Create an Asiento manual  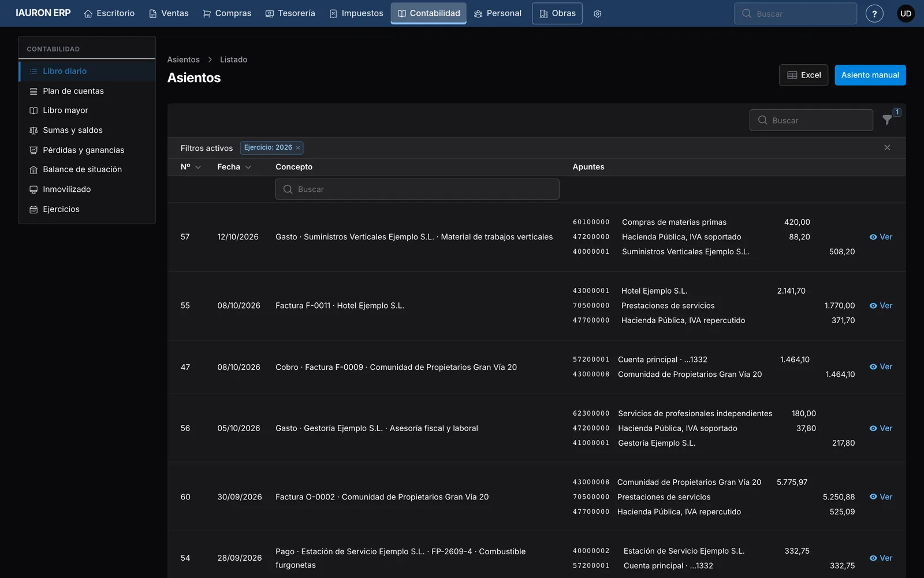click(870, 75)
